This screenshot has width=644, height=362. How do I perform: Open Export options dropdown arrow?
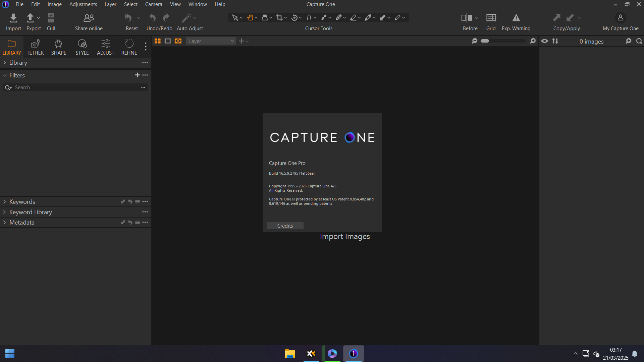[39, 18]
